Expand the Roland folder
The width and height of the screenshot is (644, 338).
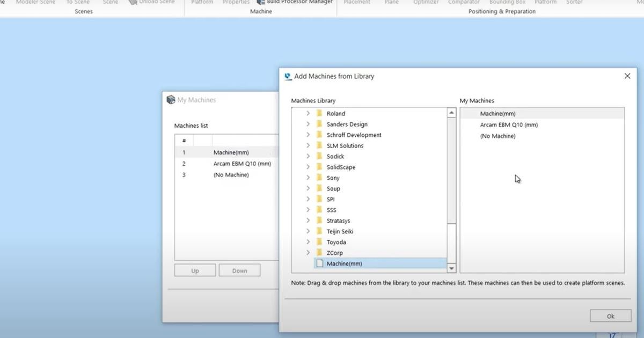tap(308, 113)
